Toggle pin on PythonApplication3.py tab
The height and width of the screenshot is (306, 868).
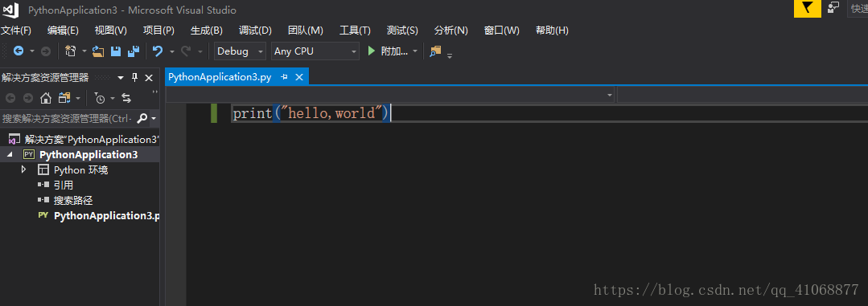point(284,77)
